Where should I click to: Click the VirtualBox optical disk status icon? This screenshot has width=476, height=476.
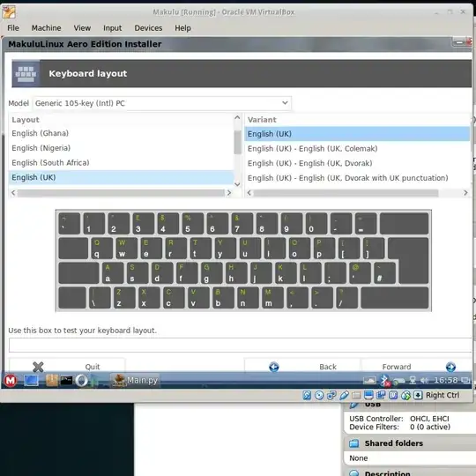pyautogui.click(x=319, y=395)
